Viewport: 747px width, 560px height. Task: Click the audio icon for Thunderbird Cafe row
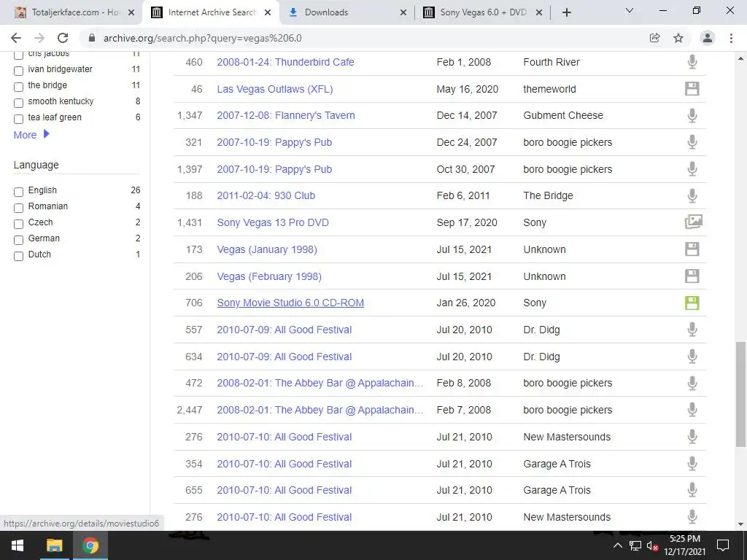692,62
